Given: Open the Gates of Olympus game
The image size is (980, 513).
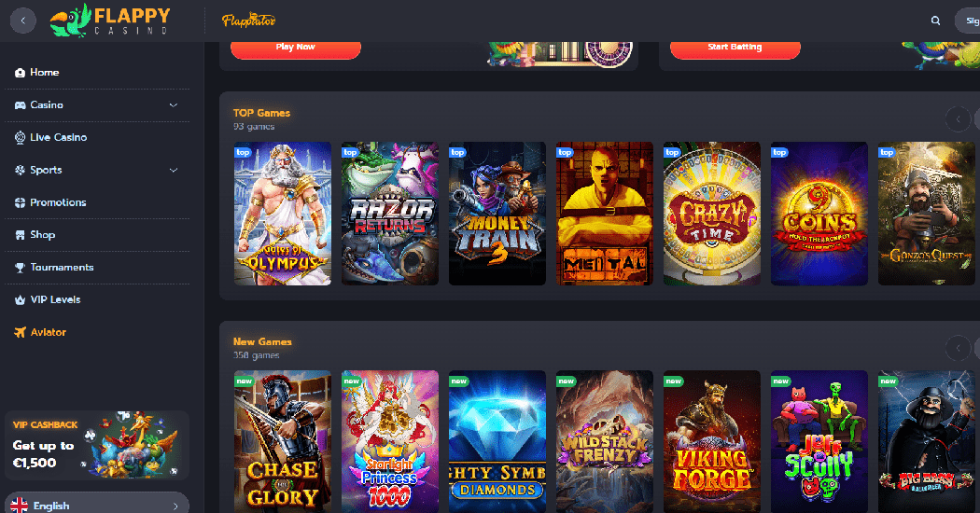Looking at the screenshot, I should coord(283,214).
